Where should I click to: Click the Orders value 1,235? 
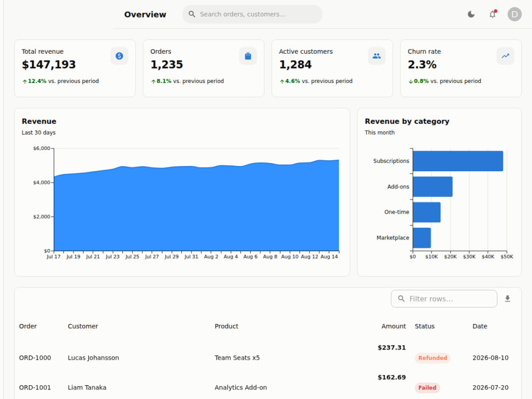(x=167, y=64)
